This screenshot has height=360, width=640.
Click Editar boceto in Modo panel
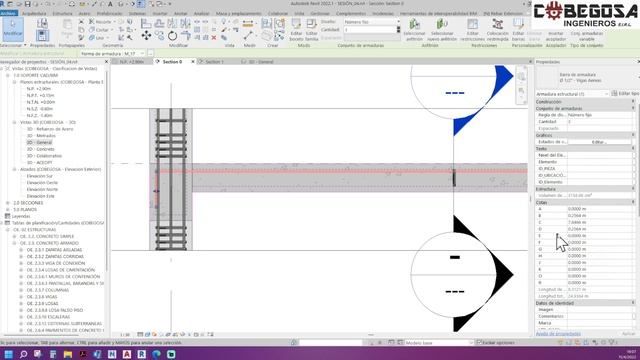click(296, 30)
